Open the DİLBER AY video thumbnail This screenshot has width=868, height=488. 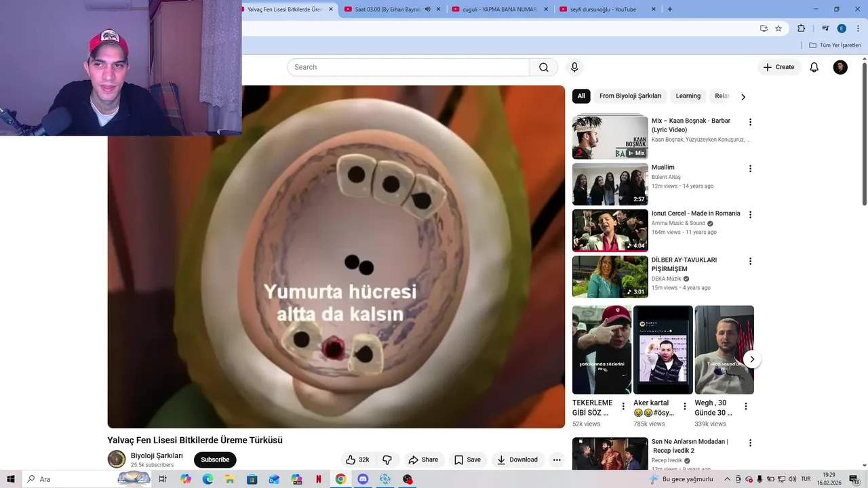(610, 277)
